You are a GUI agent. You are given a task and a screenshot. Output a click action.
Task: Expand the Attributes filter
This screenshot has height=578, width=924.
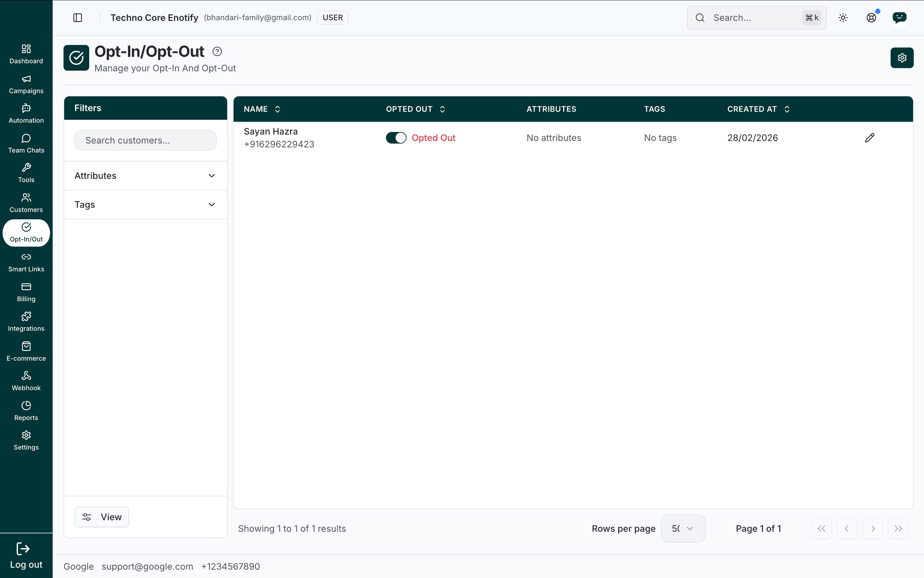point(145,176)
